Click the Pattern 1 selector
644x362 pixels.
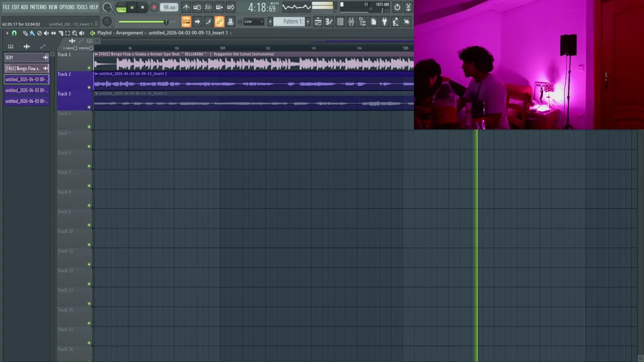[x=289, y=22]
